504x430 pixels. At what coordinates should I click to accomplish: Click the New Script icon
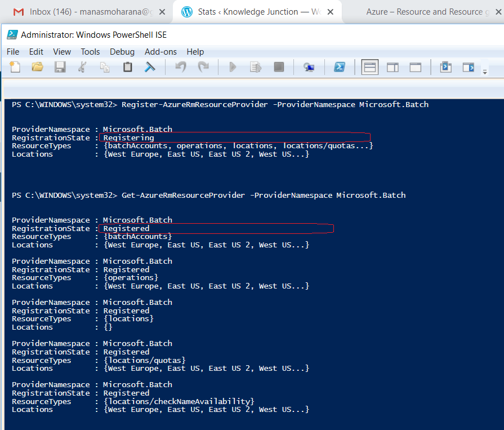click(x=15, y=67)
